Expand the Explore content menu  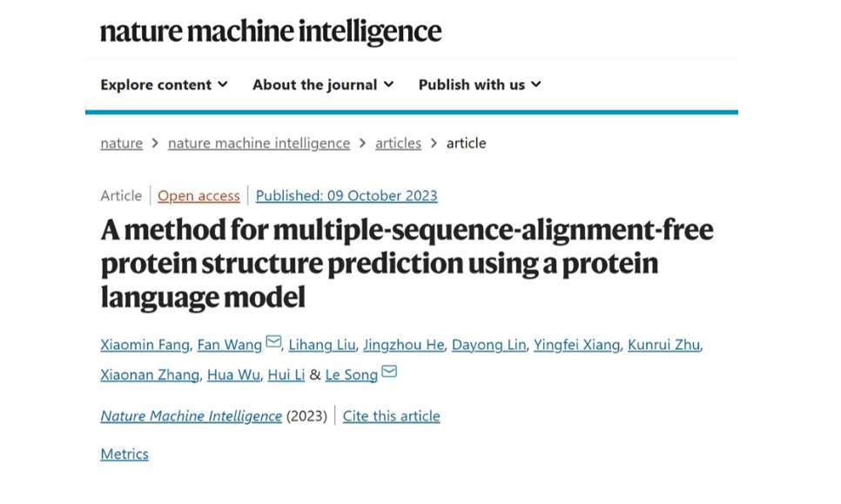coord(164,84)
